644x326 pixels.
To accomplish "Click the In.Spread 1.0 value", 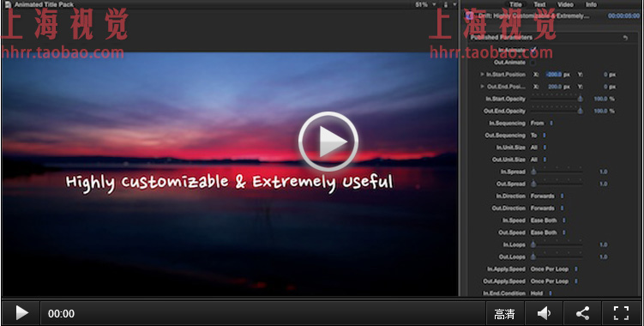I will tap(604, 172).
